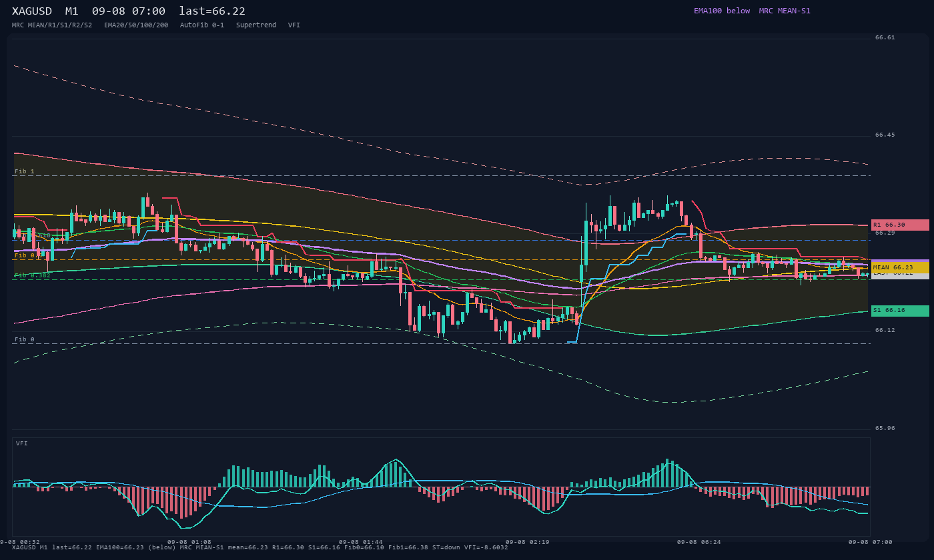Click the R1 66.30 price tag
This screenshot has height=560, width=934.
pyautogui.click(x=900, y=225)
